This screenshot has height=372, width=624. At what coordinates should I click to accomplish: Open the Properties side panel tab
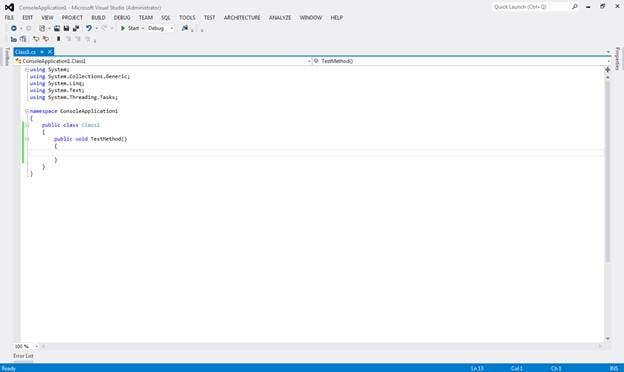tap(618, 59)
